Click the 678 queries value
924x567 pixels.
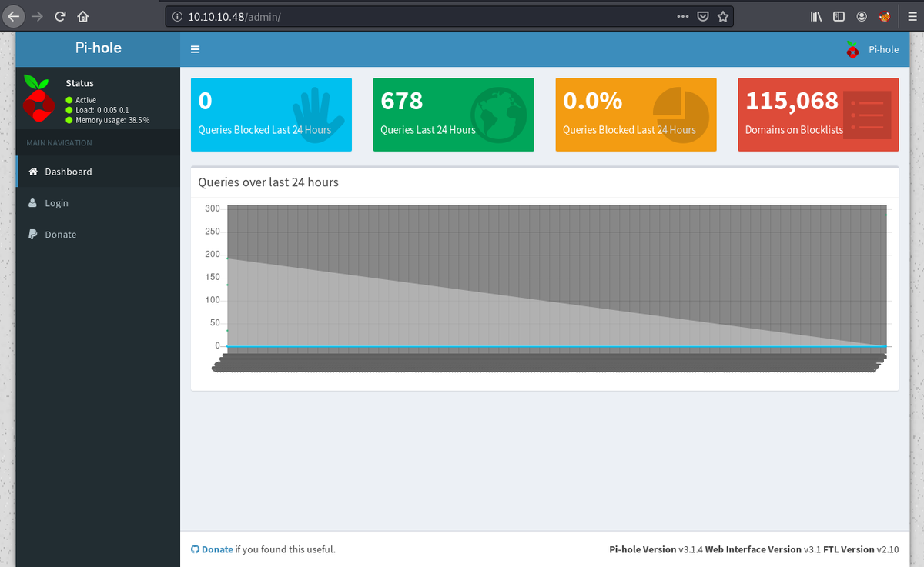(x=402, y=101)
